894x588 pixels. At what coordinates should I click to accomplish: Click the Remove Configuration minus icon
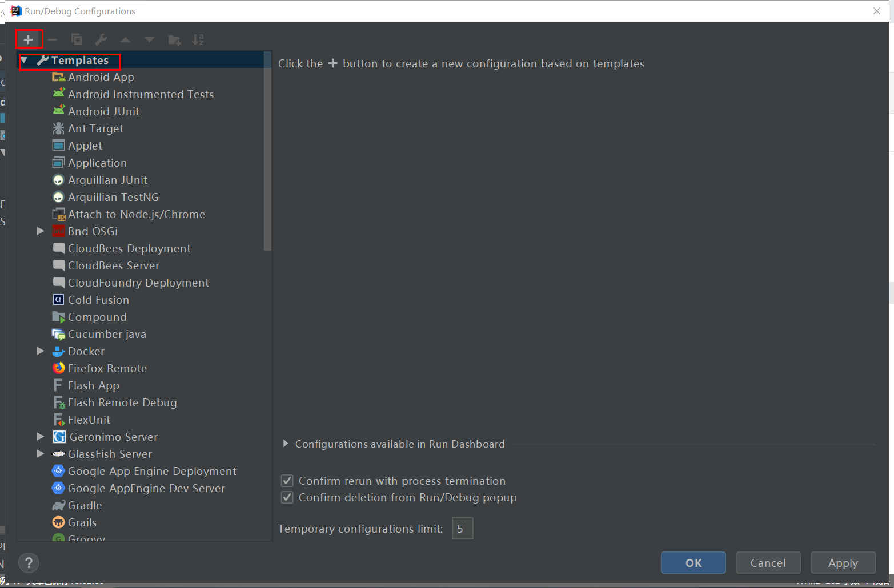52,39
